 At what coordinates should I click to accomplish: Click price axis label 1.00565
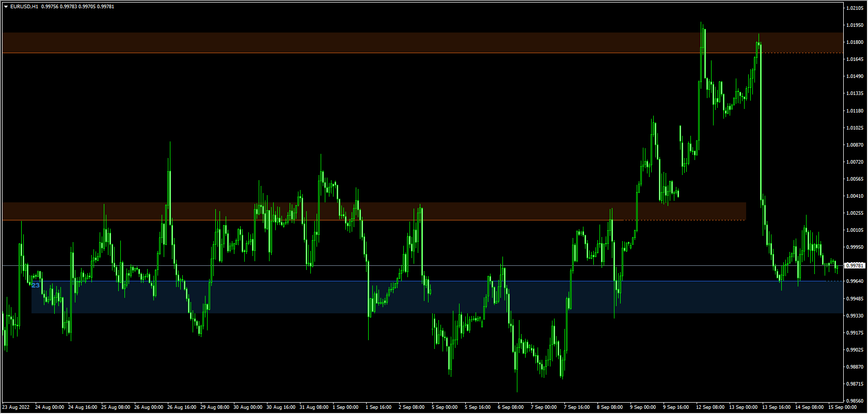855,179
